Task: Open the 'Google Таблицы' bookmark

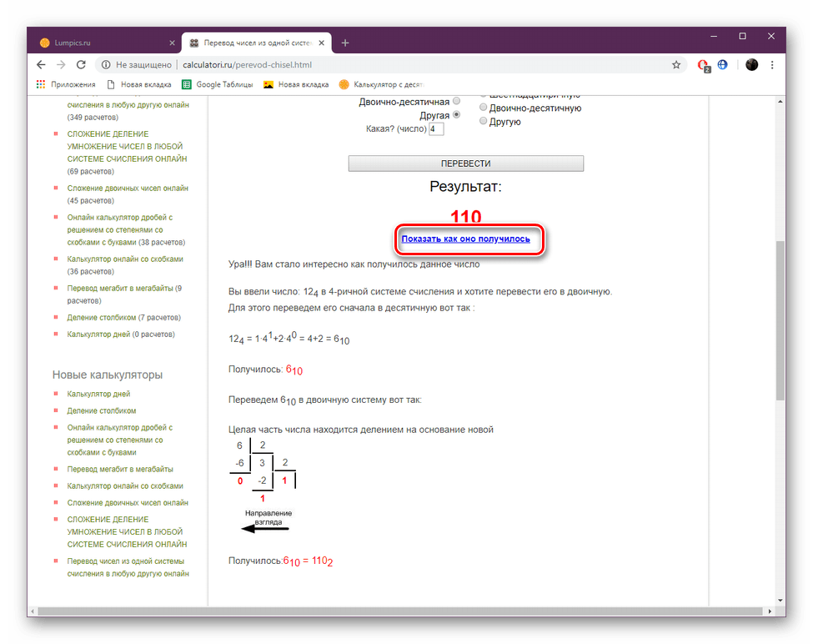Action: [x=218, y=84]
